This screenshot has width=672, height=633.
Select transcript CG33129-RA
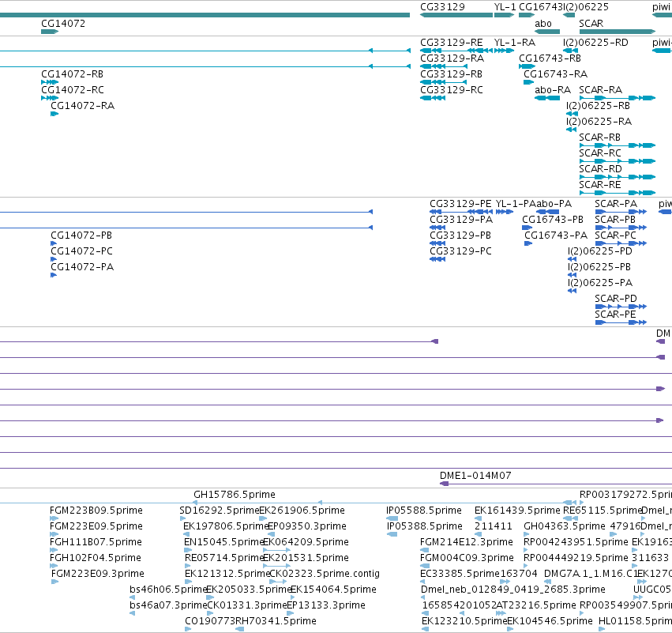click(x=452, y=58)
